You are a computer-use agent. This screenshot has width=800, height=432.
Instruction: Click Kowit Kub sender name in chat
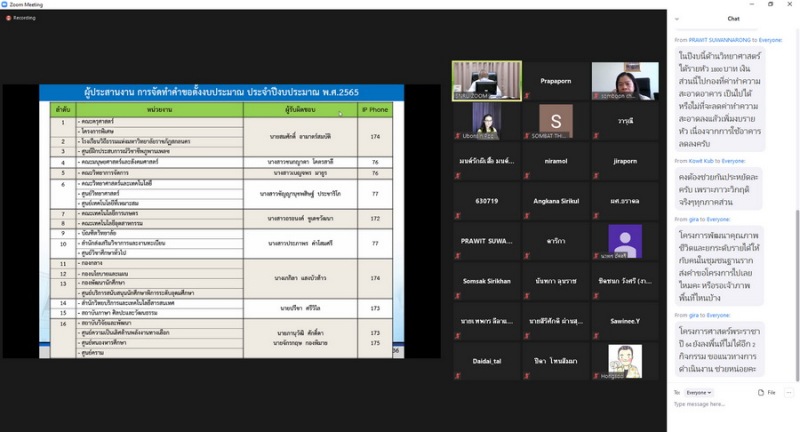coord(699,160)
